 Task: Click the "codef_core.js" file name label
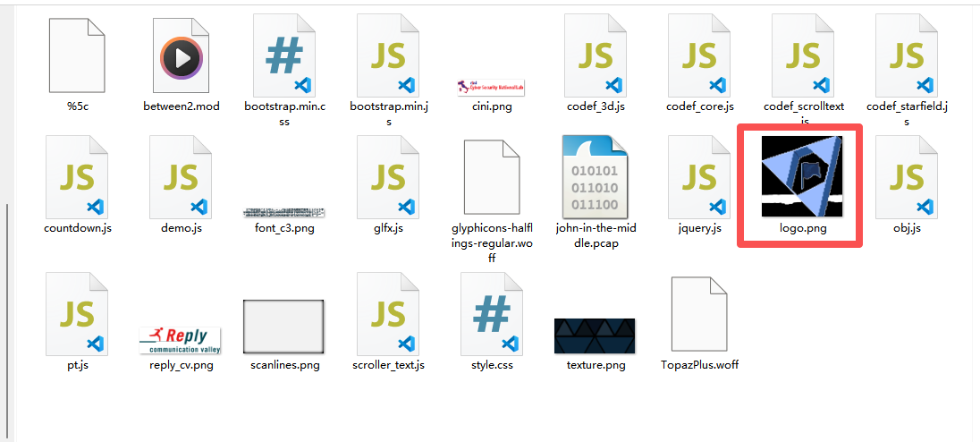pos(699,106)
